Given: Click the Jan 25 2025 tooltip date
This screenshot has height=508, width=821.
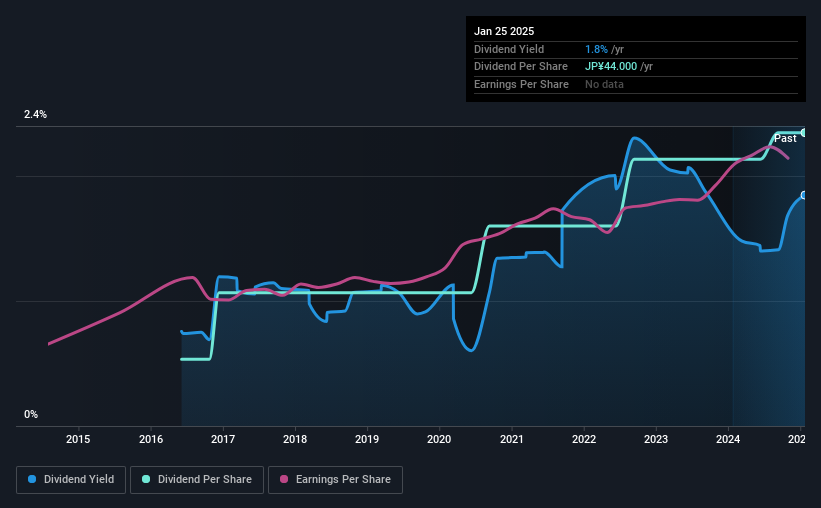Looking at the screenshot, I should [x=504, y=31].
